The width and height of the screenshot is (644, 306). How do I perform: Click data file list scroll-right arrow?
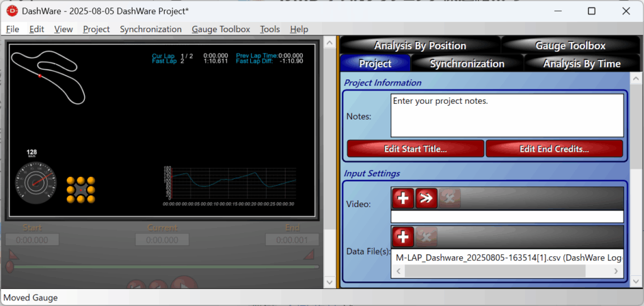(616, 271)
